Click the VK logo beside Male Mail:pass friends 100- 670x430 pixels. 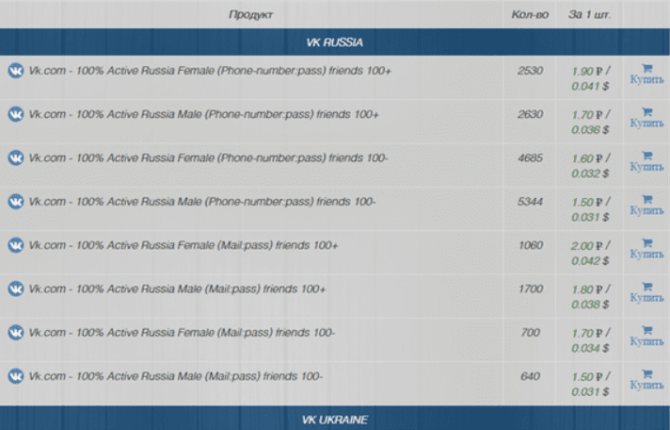tap(16, 376)
